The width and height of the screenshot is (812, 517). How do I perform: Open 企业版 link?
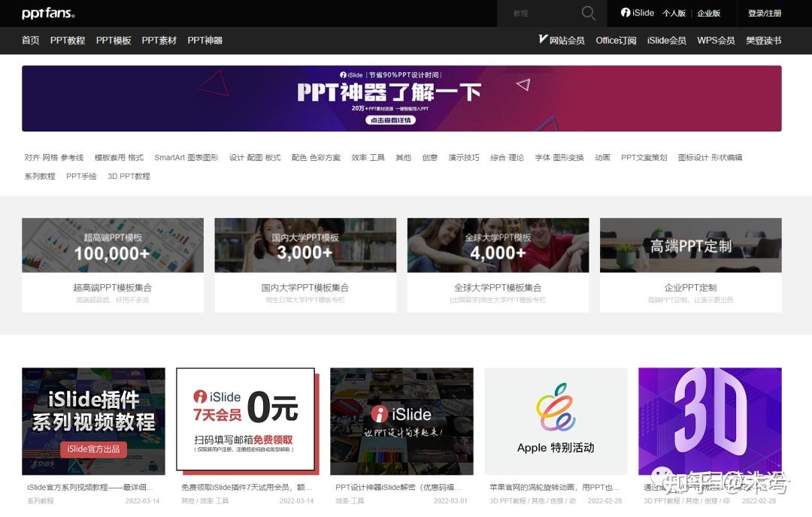point(708,14)
